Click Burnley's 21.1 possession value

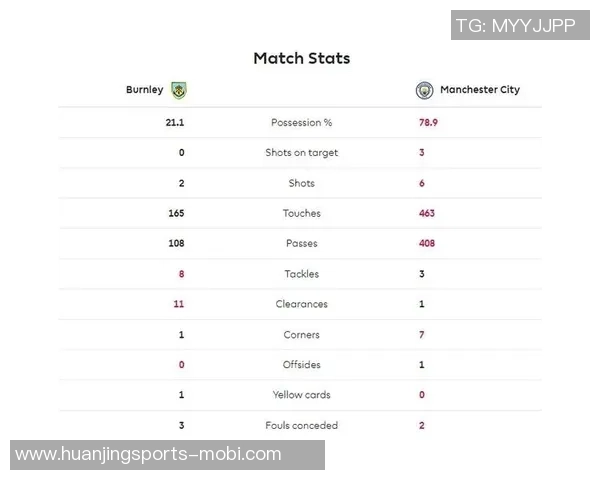pyautogui.click(x=175, y=122)
